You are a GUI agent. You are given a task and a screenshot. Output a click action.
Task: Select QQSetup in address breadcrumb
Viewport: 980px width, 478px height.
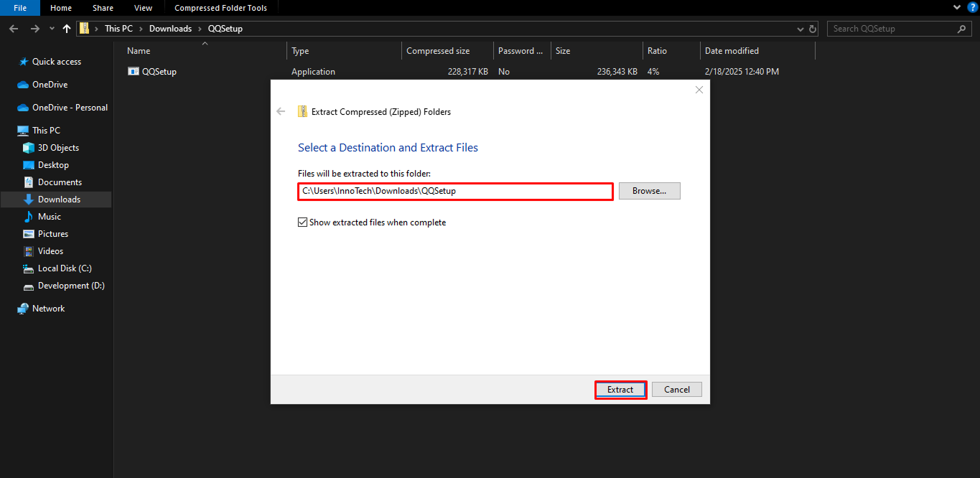(x=225, y=29)
